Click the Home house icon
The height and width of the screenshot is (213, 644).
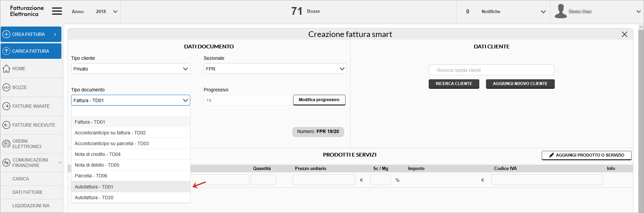pyautogui.click(x=6, y=69)
